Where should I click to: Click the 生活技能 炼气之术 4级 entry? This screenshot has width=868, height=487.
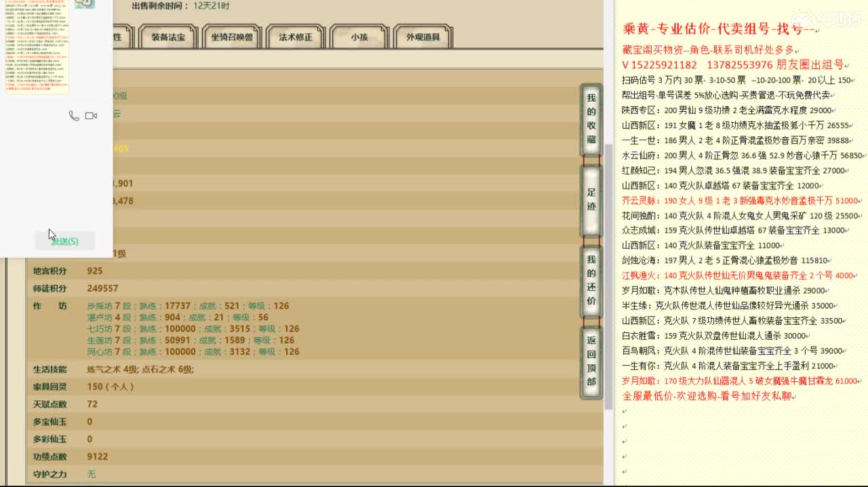pyautogui.click(x=112, y=370)
